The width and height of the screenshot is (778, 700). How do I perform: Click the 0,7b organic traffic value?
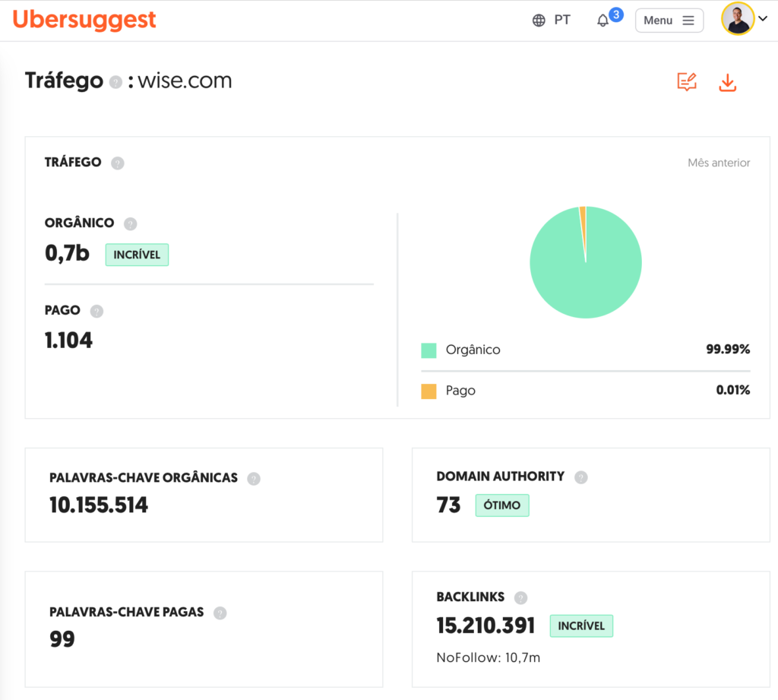(x=67, y=253)
